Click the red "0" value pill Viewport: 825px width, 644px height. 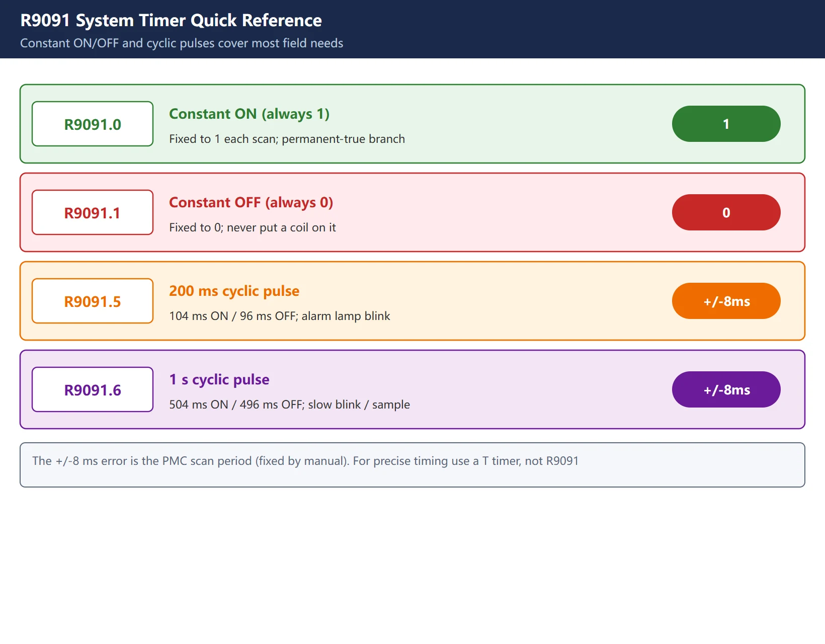726,212
